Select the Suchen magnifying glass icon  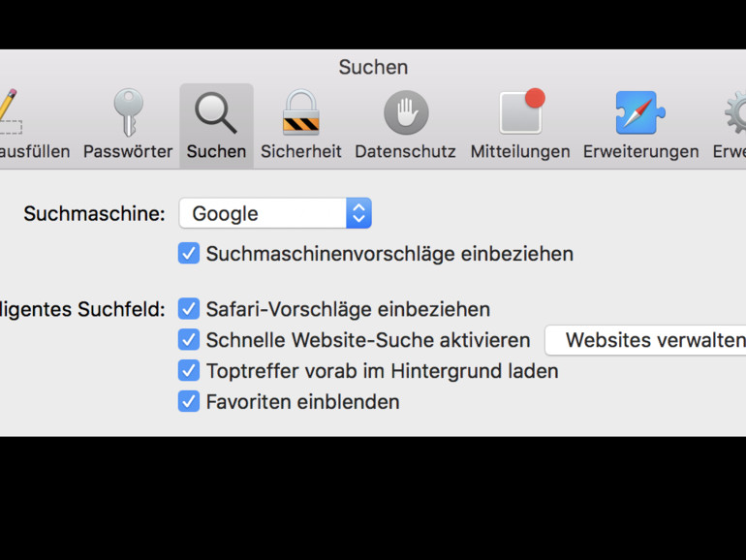pos(216,112)
